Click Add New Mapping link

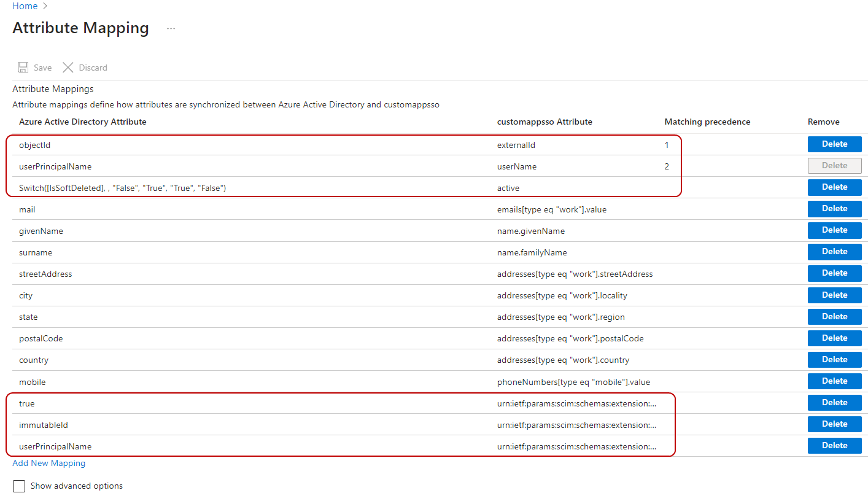[x=49, y=464]
